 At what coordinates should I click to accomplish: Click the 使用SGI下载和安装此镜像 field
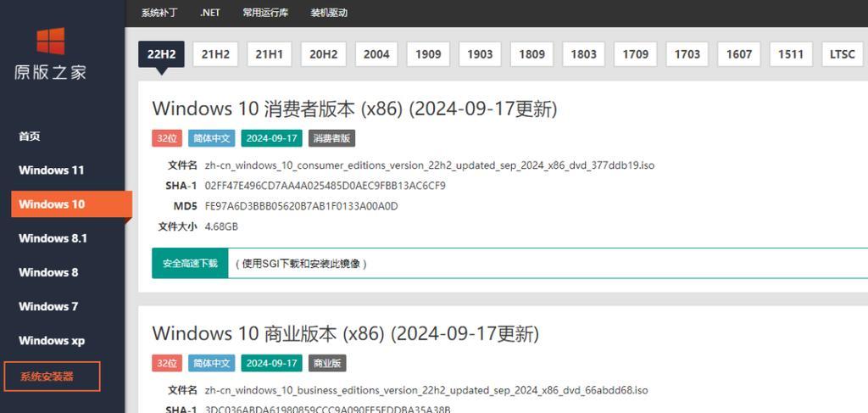548,263
